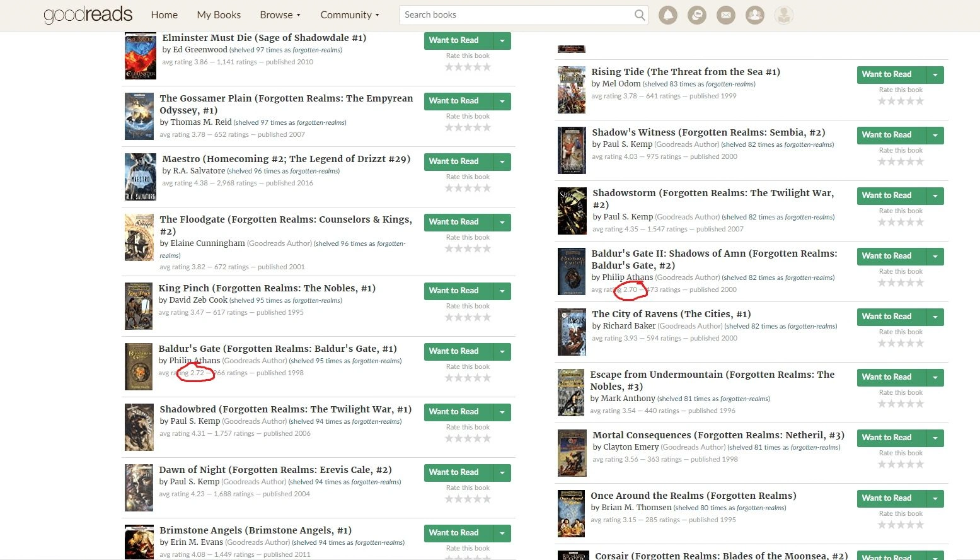Image resolution: width=980 pixels, height=560 pixels.
Task: Expand shelf dropdown for Maestro
Action: 502,161
